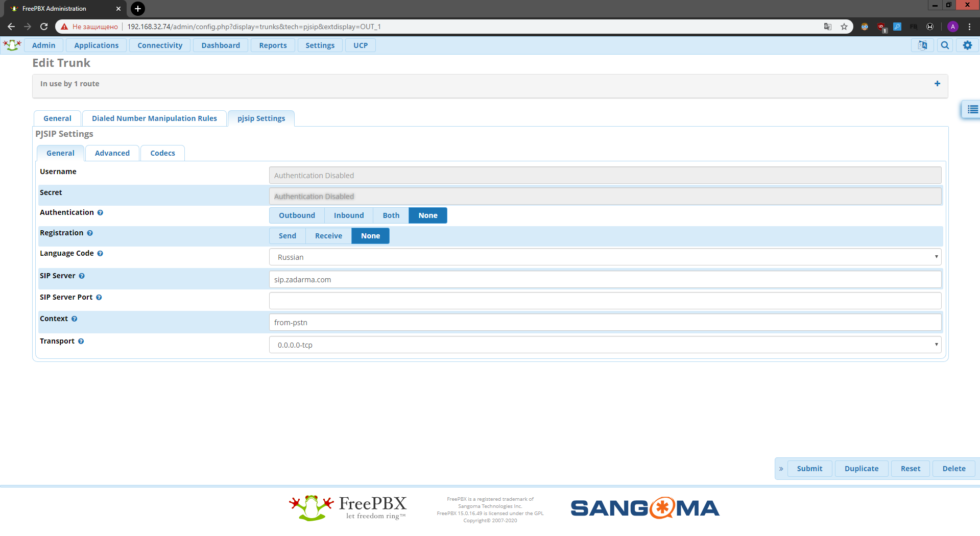
Task: Open the floating list side panel icon
Action: coord(972,109)
